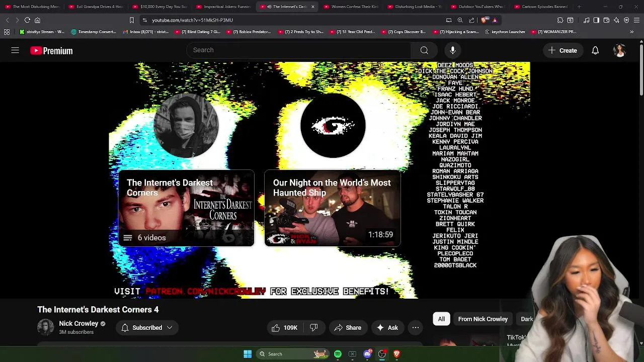The width and height of the screenshot is (644, 362).
Task: Reload the page in browser toolbar
Action: pos(27,20)
